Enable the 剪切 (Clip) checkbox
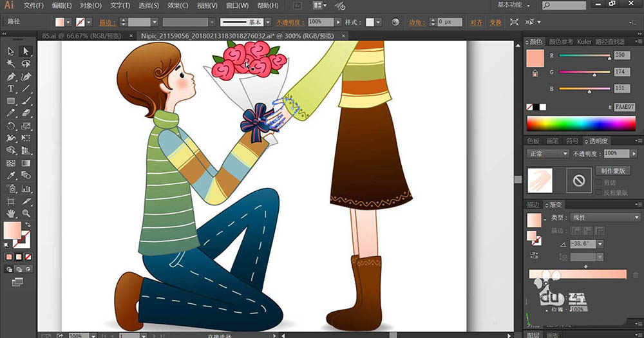Viewport: 644px width, 338px height. point(599,183)
